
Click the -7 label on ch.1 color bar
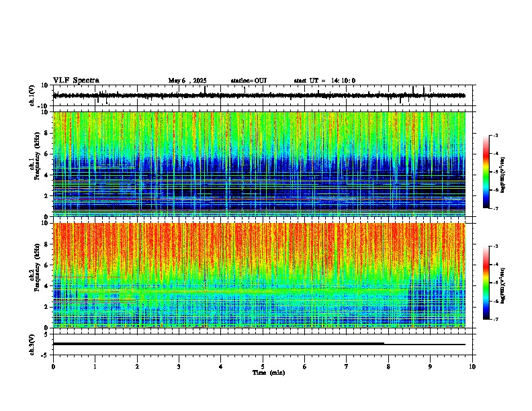point(495,208)
